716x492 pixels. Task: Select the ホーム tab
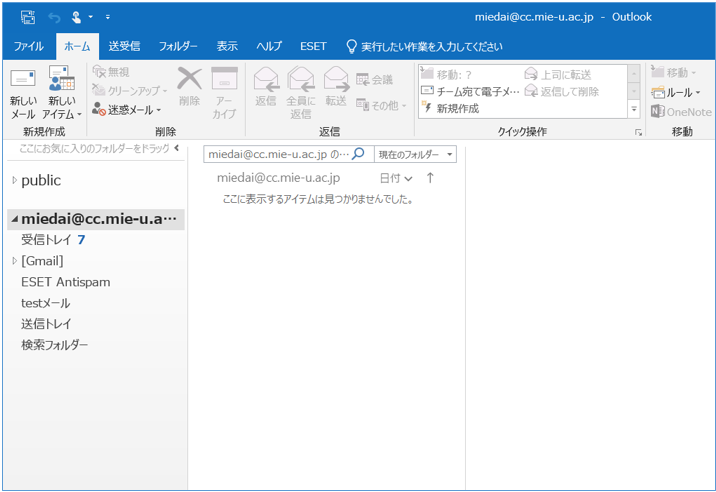pos(77,46)
